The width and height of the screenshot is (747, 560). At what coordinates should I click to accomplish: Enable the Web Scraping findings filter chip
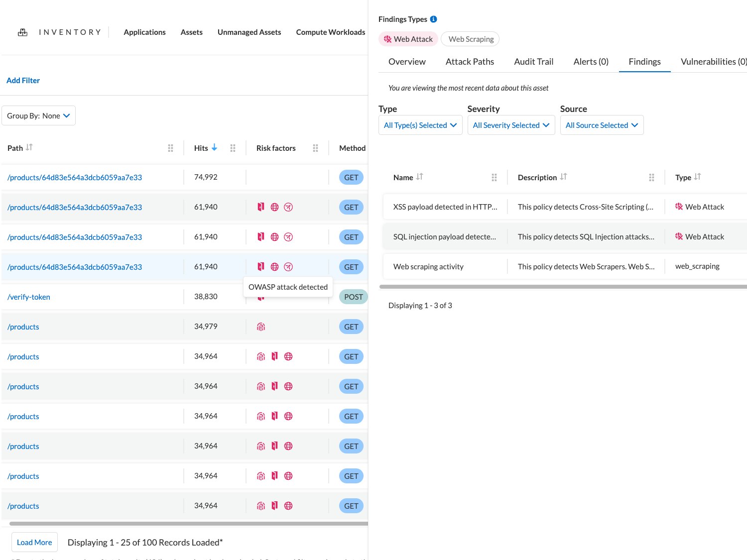click(x=470, y=39)
